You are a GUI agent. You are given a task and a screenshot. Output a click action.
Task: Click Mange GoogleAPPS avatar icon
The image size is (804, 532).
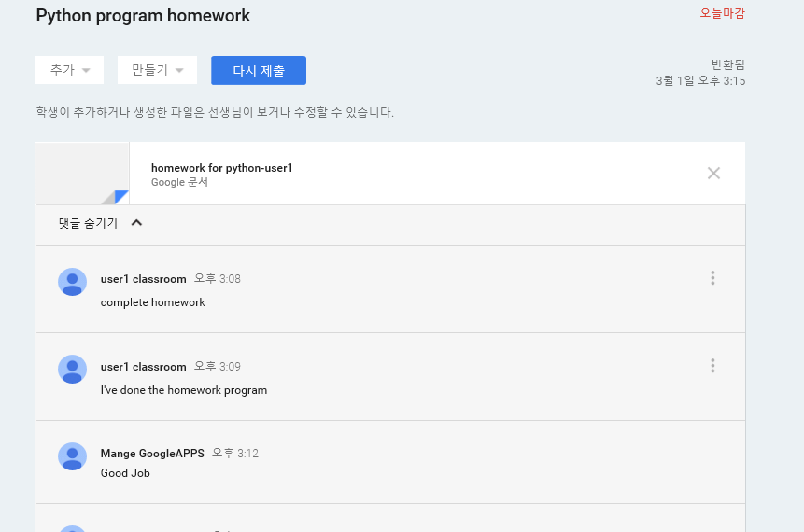(x=72, y=456)
